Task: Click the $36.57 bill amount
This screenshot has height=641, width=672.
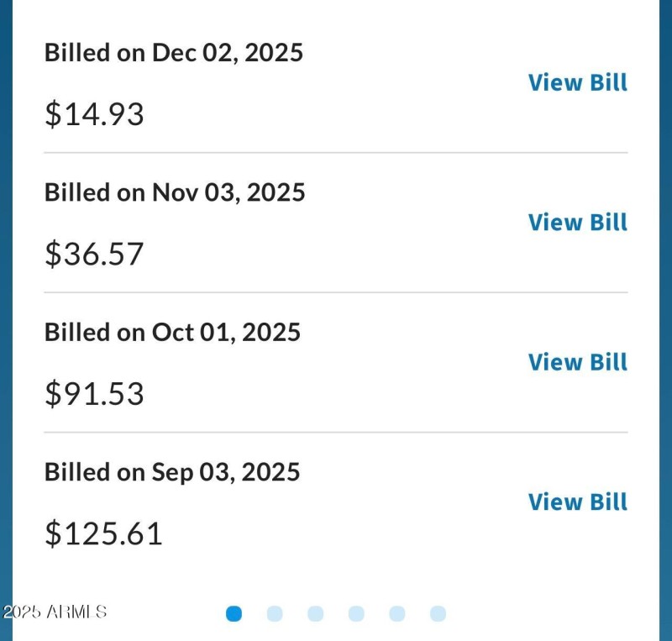Action: click(x=94, y=254)
